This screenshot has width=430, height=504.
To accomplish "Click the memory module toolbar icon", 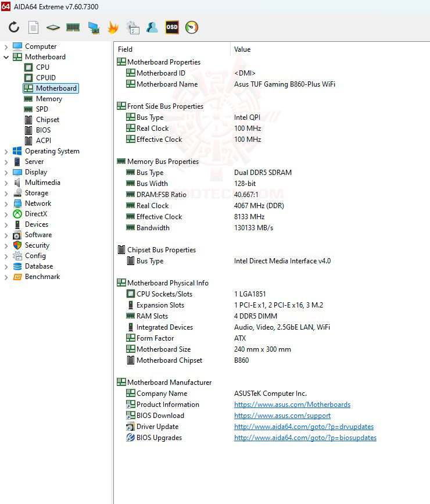I will (73, 27).
